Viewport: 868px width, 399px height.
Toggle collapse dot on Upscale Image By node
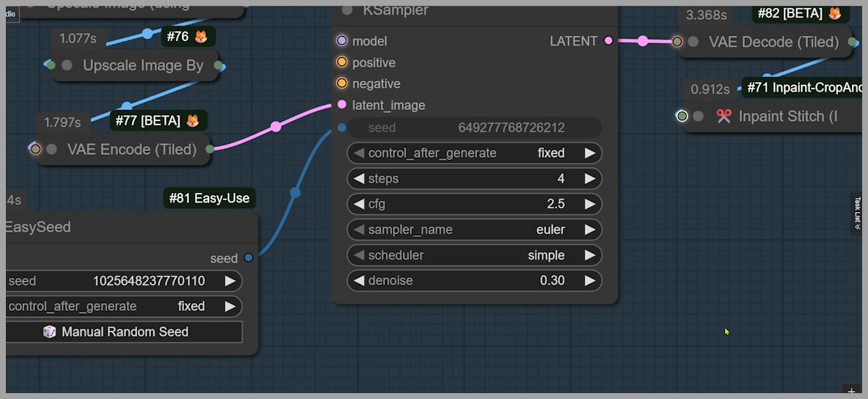(67, 65)
